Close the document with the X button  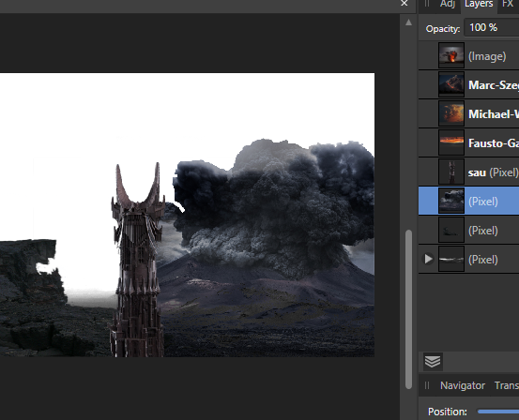[x=405, y=4]
